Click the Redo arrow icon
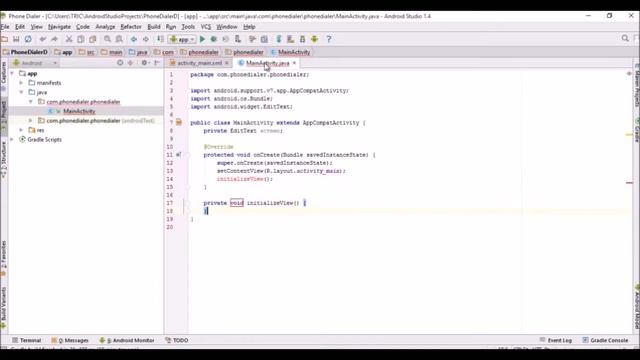 [x=54, y=39]
